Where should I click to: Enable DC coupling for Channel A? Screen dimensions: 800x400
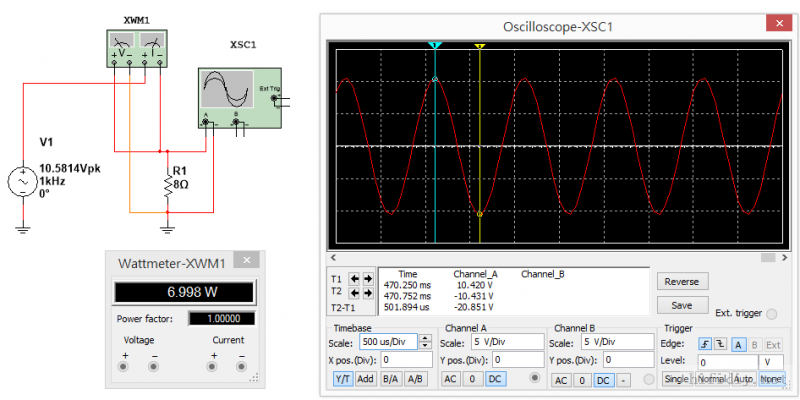click(495, 379)
